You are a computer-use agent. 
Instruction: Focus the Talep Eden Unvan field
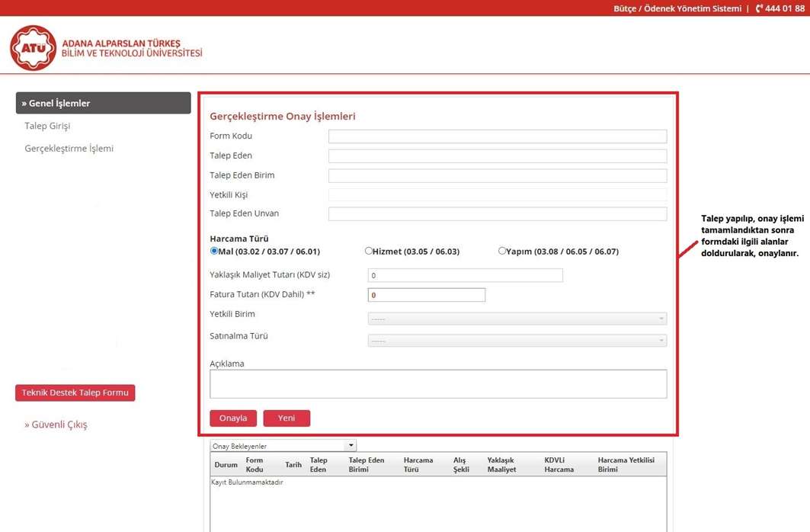click(x=498, y=214)
